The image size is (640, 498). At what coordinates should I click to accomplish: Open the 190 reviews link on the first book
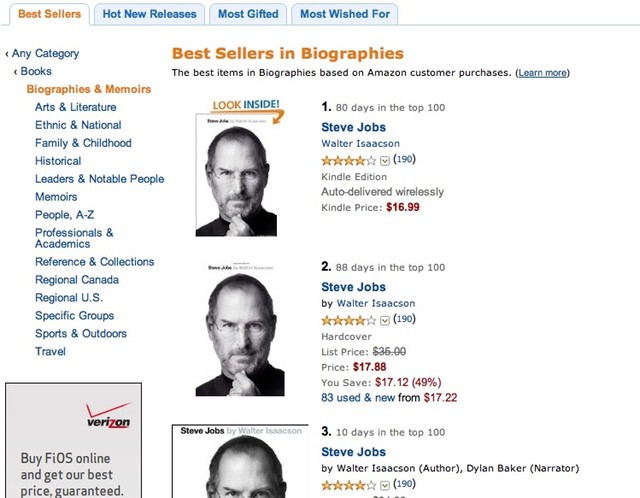404,159
